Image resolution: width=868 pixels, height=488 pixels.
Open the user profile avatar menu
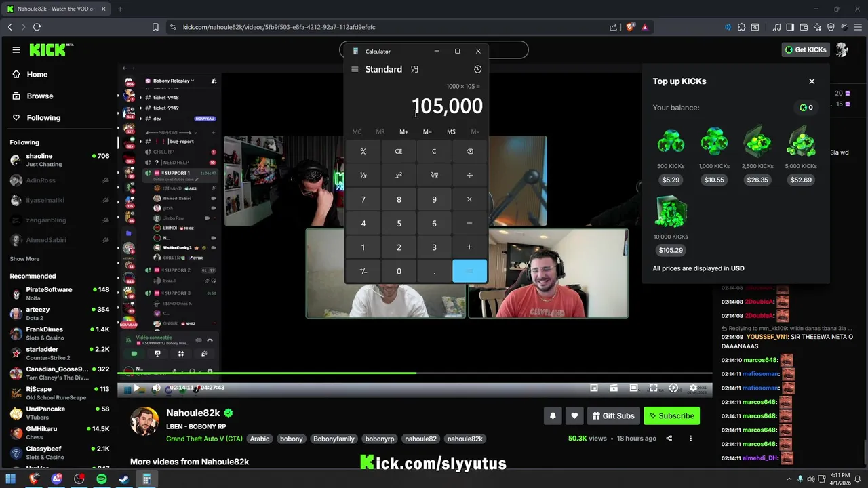point(842,49)
